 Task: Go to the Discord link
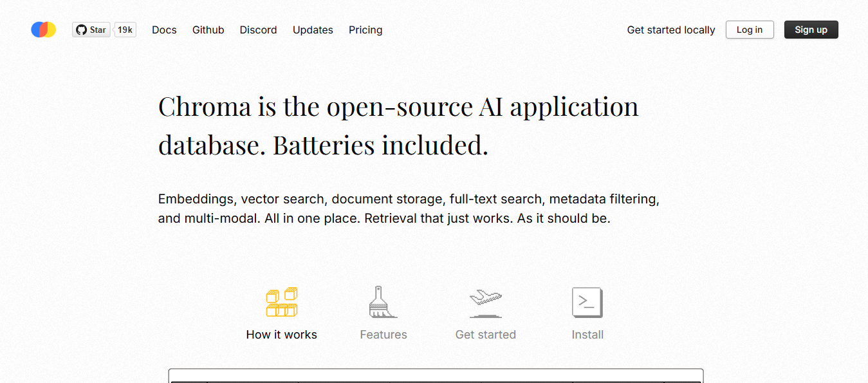point(258,30)
